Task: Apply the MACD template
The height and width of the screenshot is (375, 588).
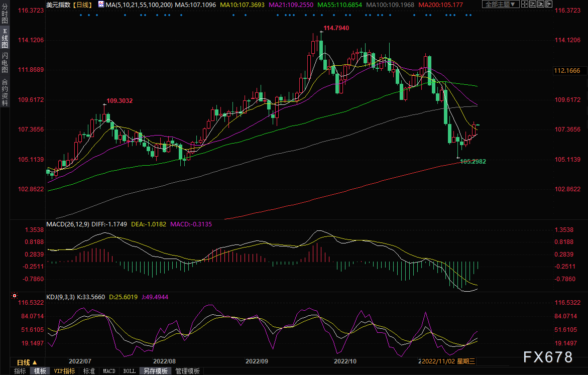Action: [109, 371]
